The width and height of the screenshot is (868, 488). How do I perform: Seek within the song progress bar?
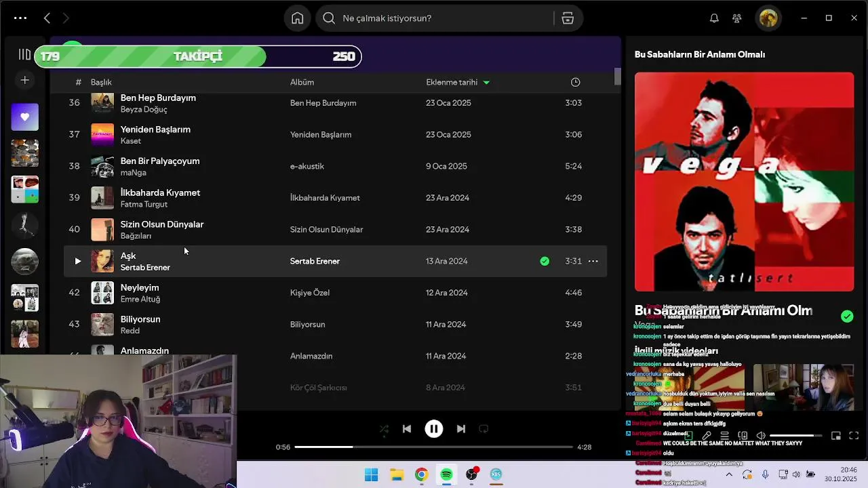pos(433,447)
